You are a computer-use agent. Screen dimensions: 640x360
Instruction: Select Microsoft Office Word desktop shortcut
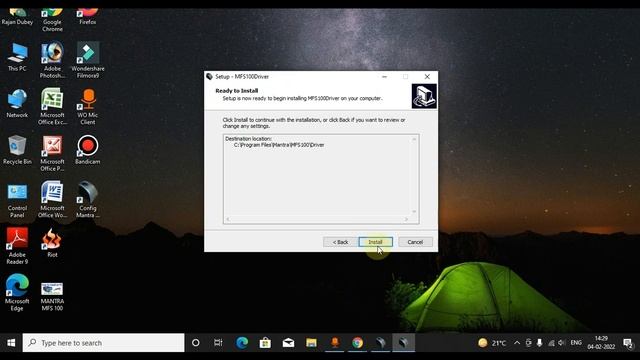pos(52,200)
